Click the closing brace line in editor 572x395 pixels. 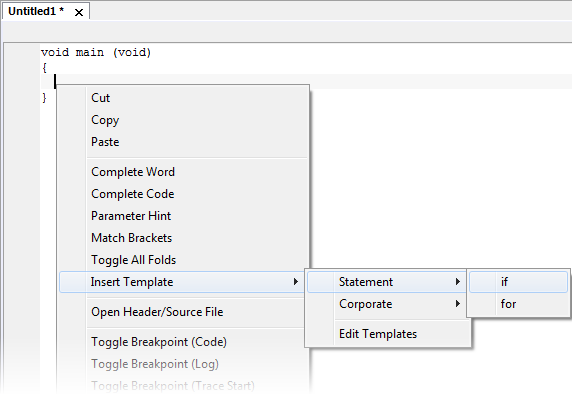coord(45,98)
